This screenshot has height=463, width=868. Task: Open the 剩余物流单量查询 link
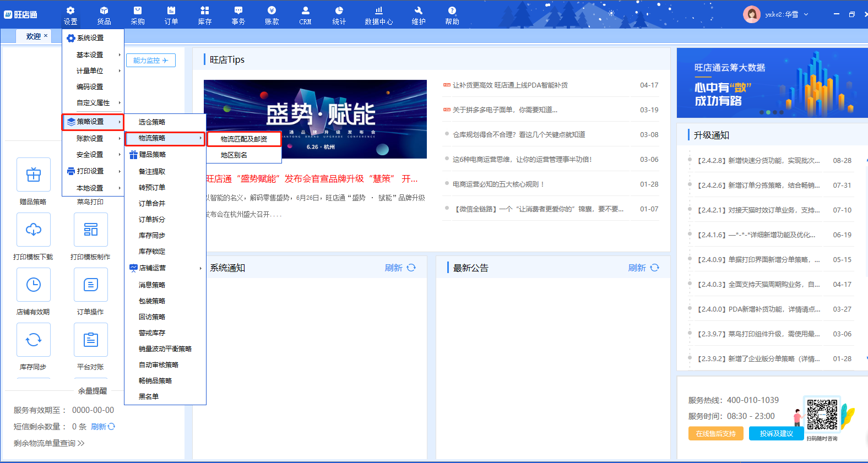pos(49,443)
